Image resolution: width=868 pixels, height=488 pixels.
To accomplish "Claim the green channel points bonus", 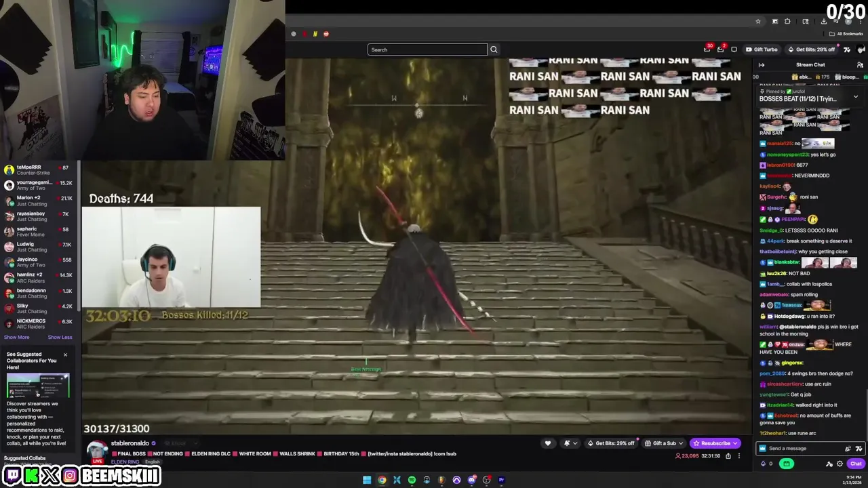I will coord(787,464).
